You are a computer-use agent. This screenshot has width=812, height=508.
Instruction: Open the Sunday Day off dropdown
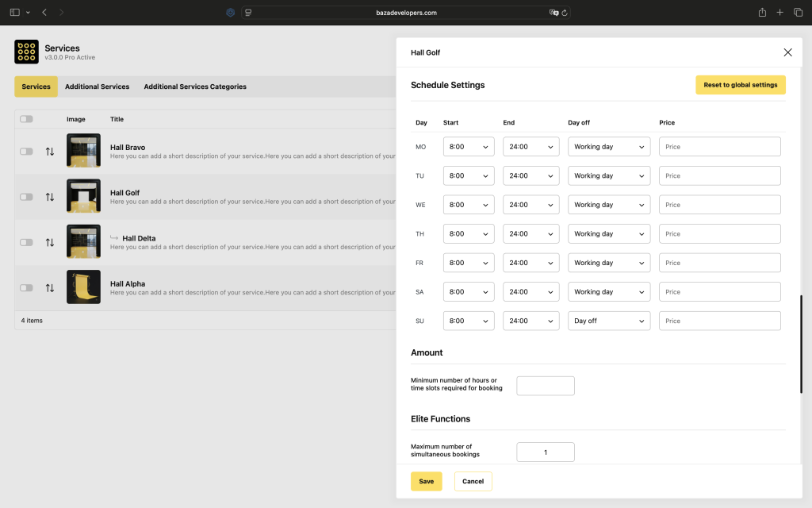pyautogui.click(x=609, y=321)
